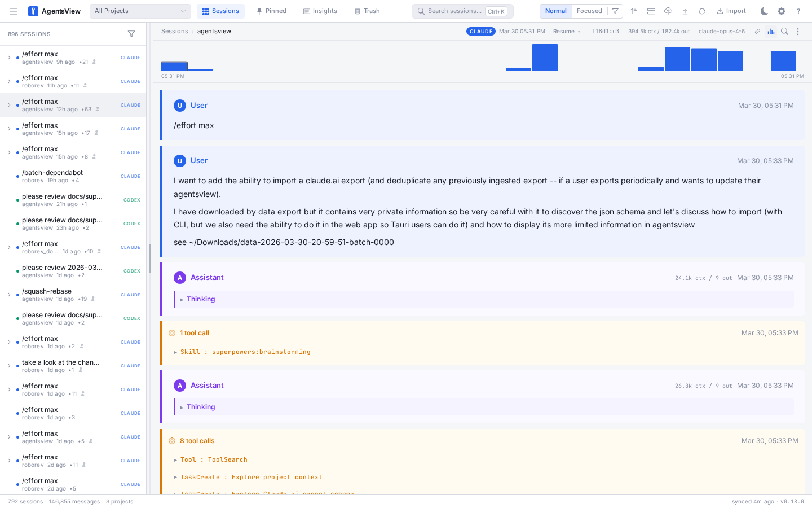
Task: Open in-session search magnifier
Action: coord(784,32)
